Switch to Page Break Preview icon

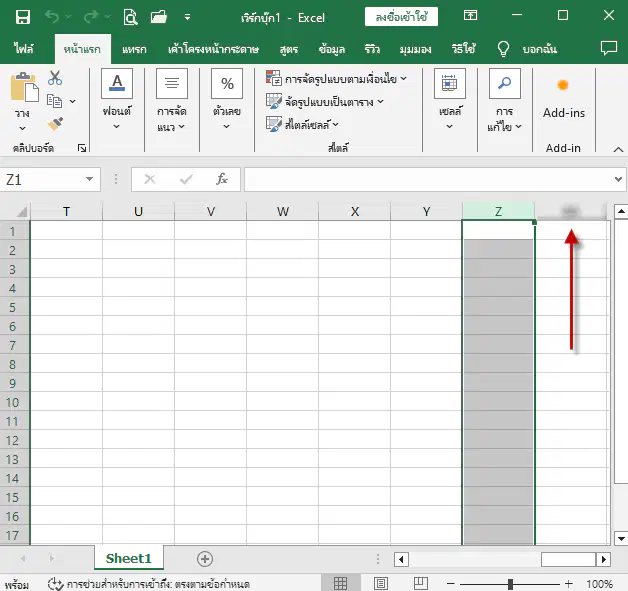tap(421, 583)
